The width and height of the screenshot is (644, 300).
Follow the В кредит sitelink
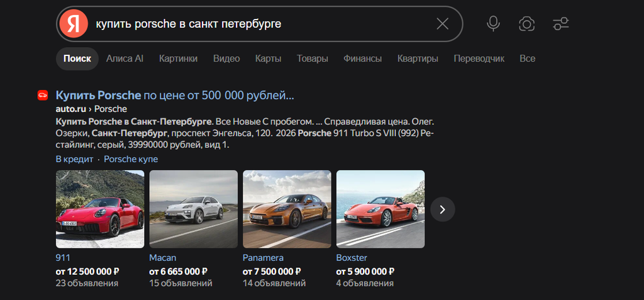[74, 159]
